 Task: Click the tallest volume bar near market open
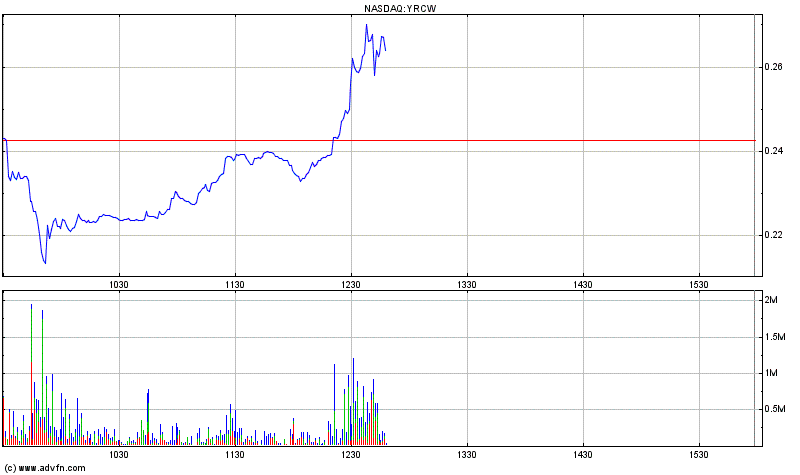(32, 375)
